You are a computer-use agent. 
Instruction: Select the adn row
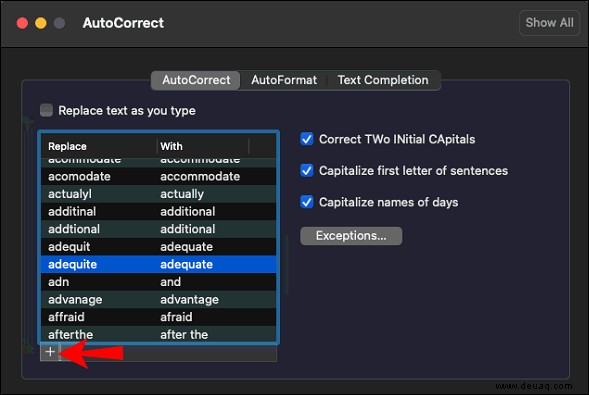click(159, 282)
